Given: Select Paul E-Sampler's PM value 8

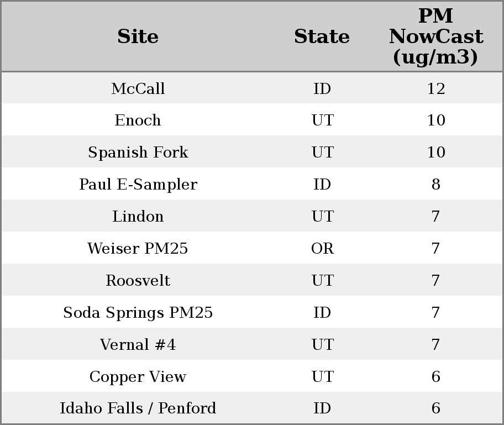Looking at the screenshot, I should click(x=435, y=185).
